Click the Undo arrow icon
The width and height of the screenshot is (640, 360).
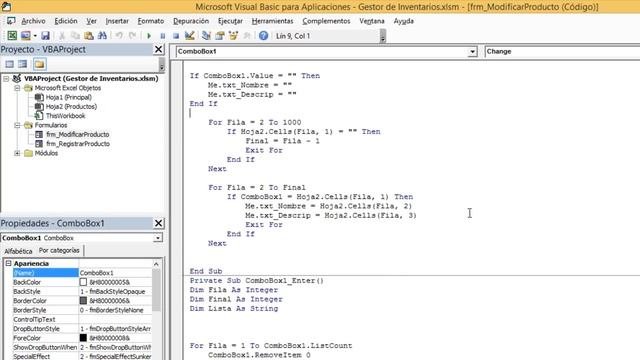(x=119, y=36)
